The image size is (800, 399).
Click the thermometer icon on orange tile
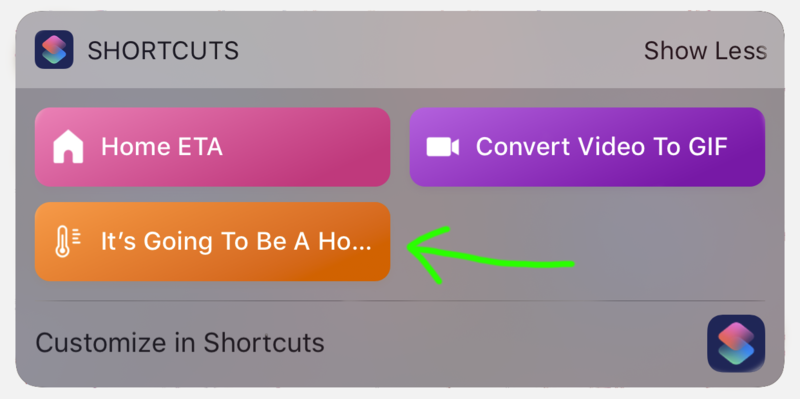pyautogui.click(x=68, y=241)
